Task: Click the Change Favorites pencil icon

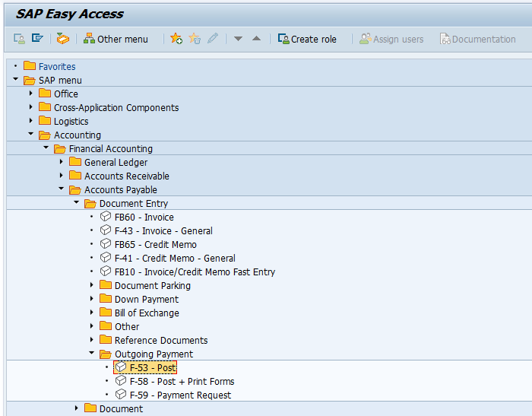Action: (213, 38)
